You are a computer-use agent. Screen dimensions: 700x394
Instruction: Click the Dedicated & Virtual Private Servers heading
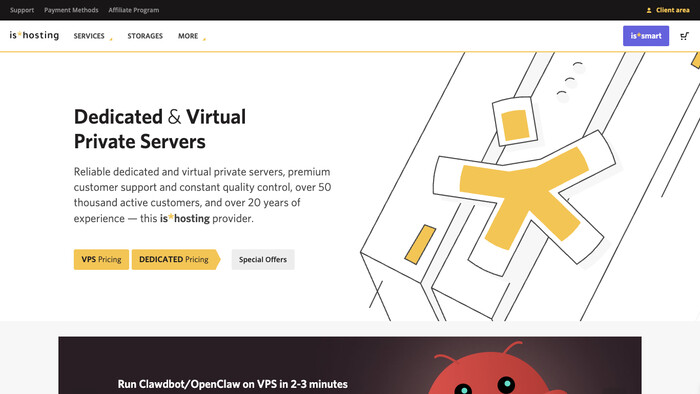(x=160, y=129)
